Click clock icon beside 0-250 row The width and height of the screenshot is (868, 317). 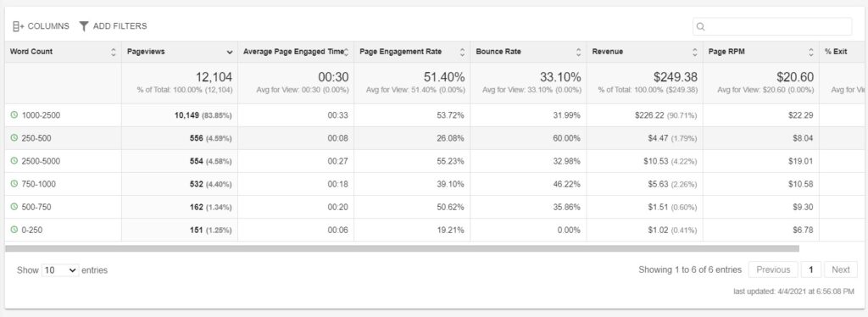pos(14,230)
